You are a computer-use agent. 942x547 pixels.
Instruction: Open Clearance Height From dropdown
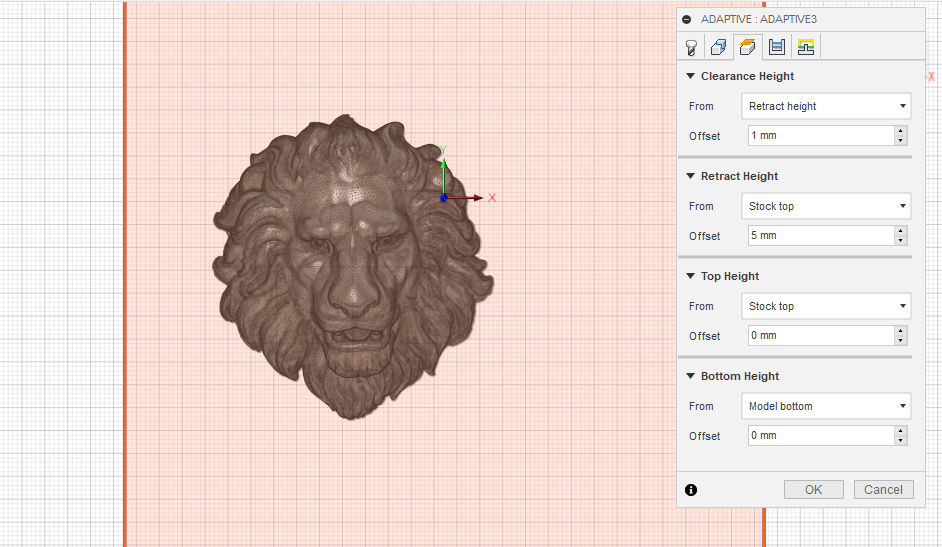(x=826, y=106)
